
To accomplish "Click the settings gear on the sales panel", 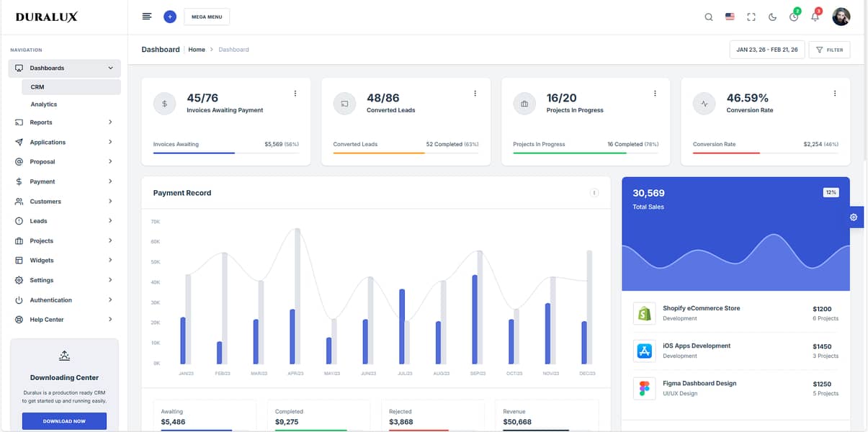I will coord(853,217).
